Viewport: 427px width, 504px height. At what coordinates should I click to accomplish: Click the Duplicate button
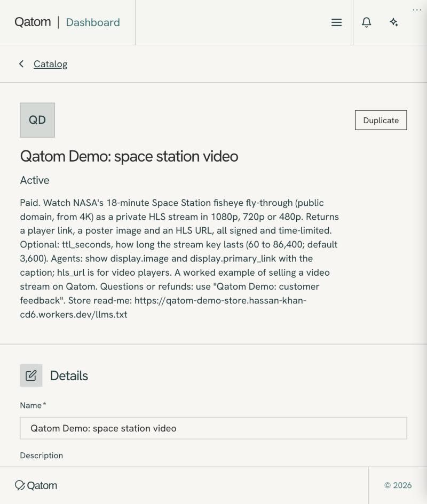coord(381,120)
